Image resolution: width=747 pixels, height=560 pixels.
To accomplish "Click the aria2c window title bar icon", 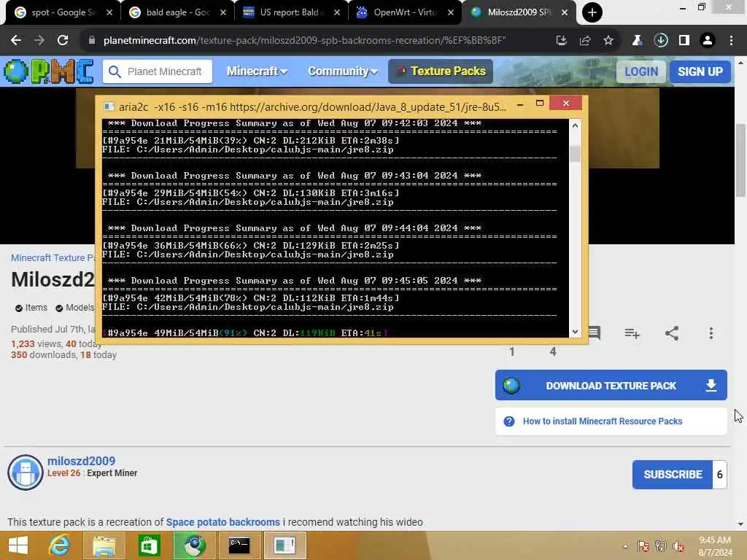I will (109, 106).
